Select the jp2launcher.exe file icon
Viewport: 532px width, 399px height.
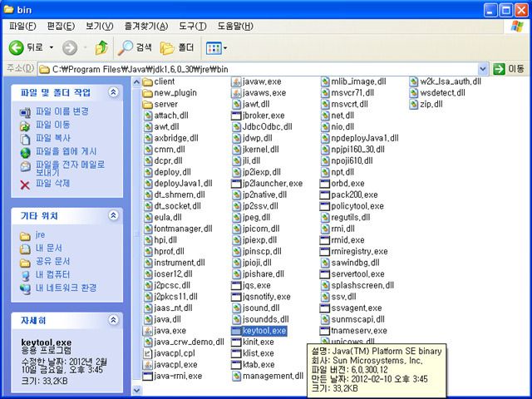[236, 184]
